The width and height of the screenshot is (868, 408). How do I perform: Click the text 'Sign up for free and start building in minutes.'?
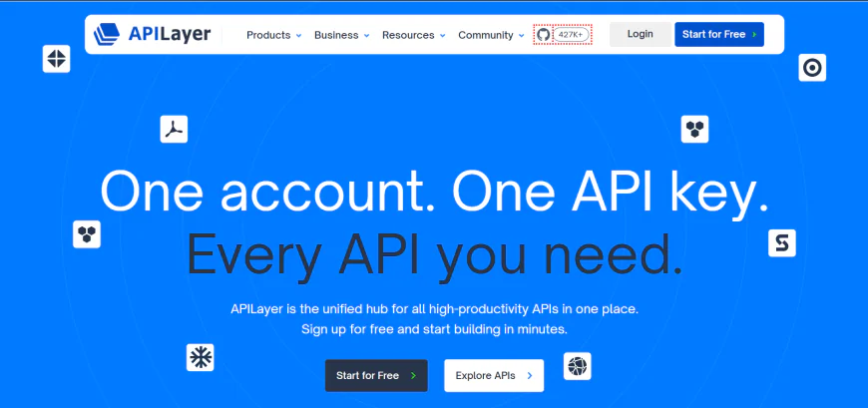[434, 329]
